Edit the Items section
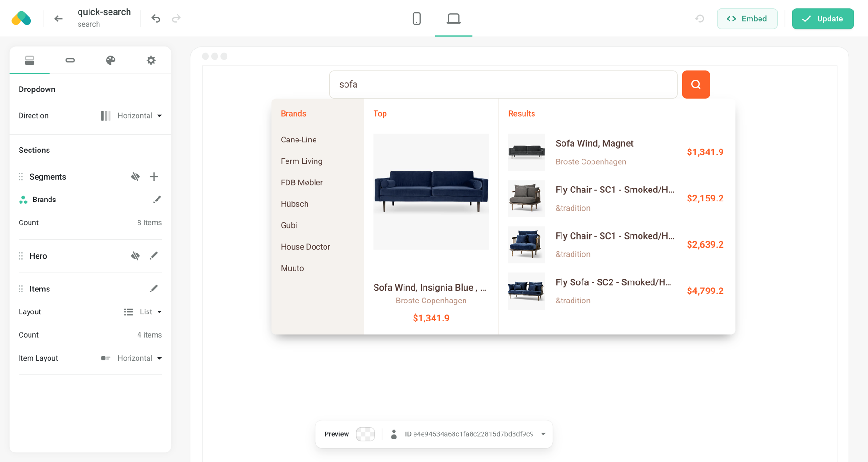 [x=154, y=289]
